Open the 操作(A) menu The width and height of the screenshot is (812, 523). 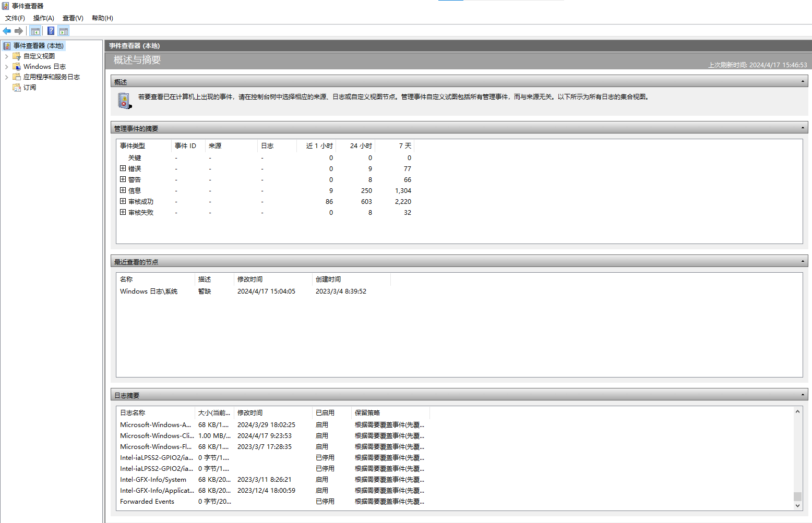click(44, 18)
